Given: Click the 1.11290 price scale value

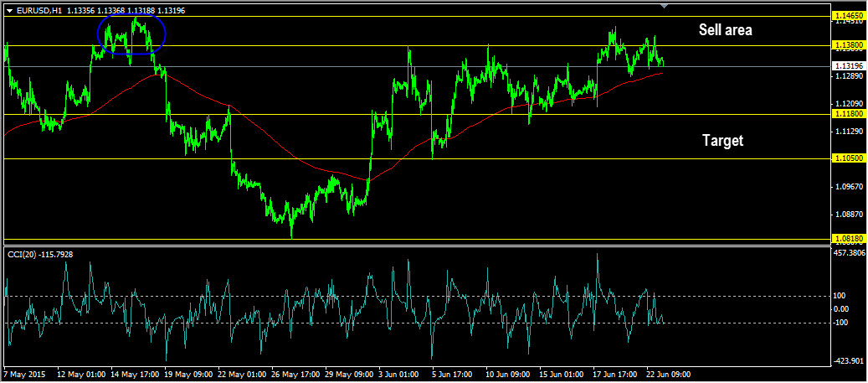Looking at the screenshot, I should click(x=849, y=132).
